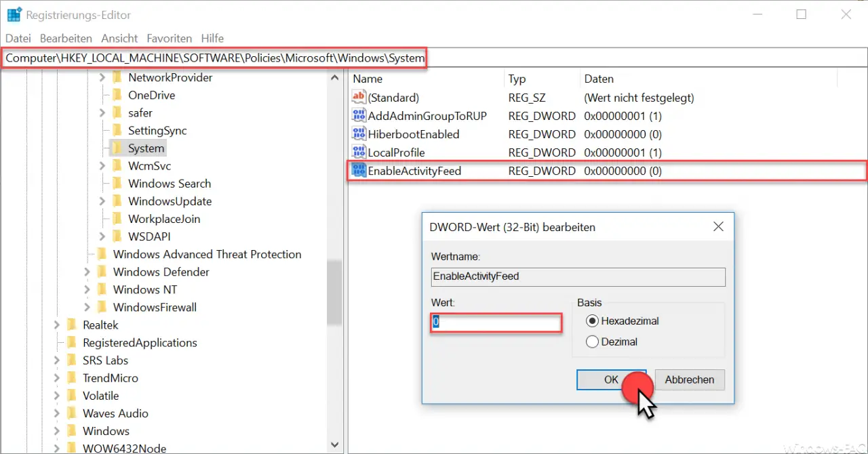868x454 pixels.
Task: Expand the WcmSvc key
Action: [102, 165]
